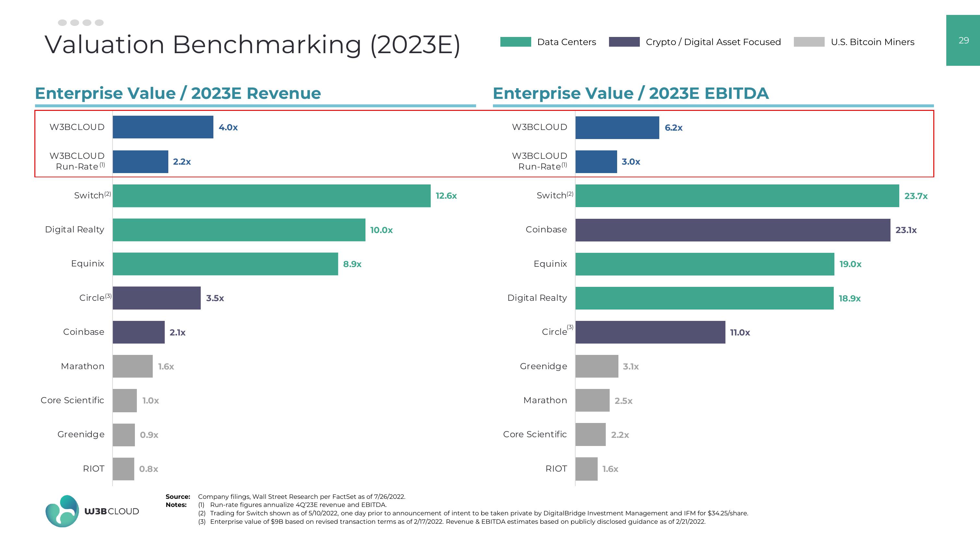The height and width of the screenshot is (551, 980).
Task: Select the 3.5x value label
Action: pyautogui.click(x=215, y=298)
